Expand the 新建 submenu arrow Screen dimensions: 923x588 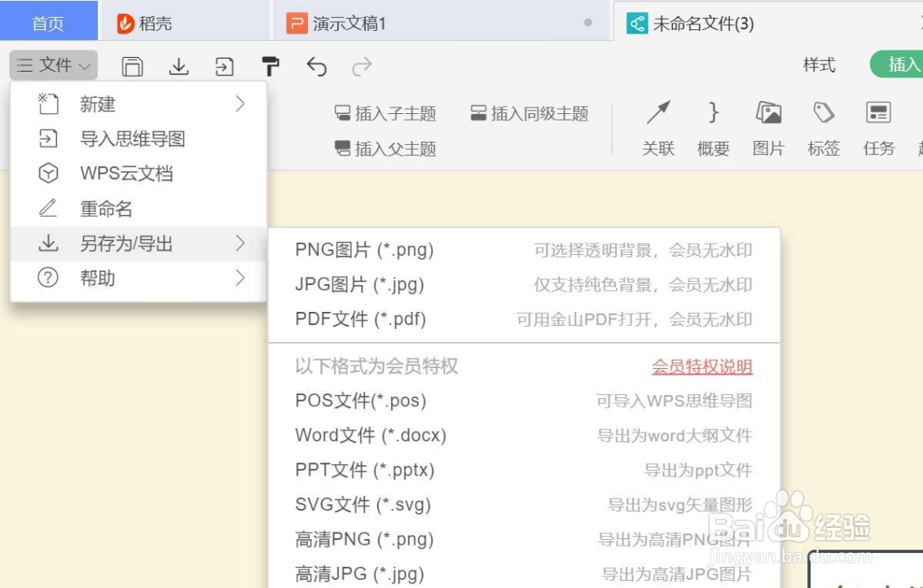pos(240,104)
